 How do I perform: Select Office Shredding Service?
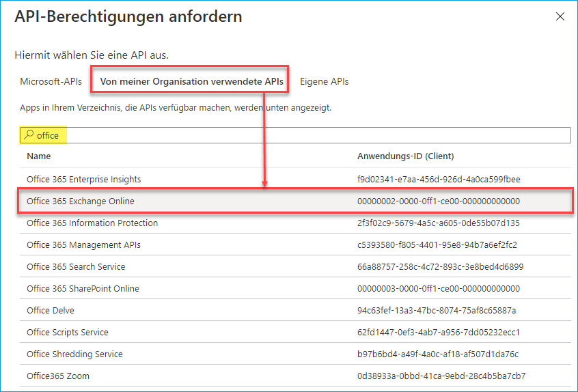[x=74, y=354]
